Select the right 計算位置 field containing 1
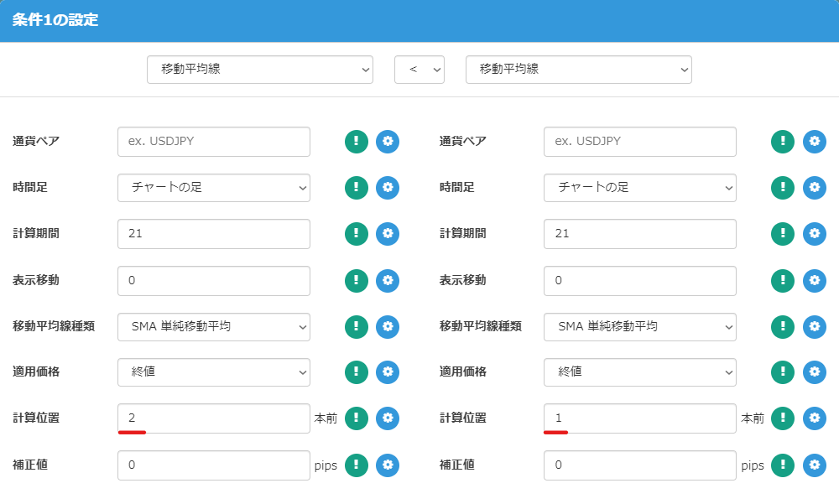 [x=640, y=418]
